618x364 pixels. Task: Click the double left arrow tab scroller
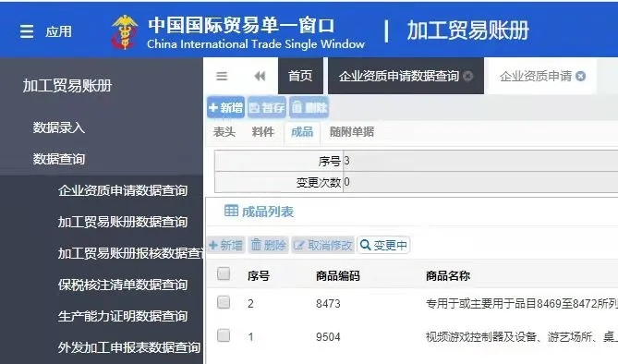point(260,76)
